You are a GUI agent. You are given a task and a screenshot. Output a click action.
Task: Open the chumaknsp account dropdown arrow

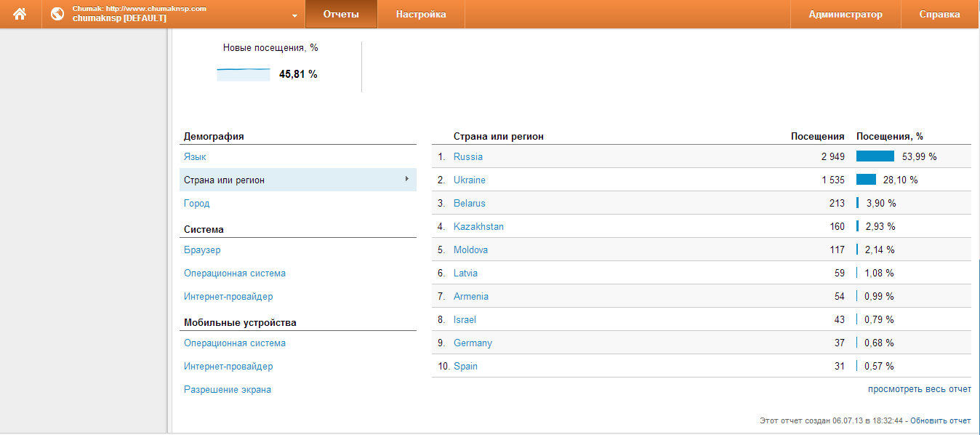point(294,15)
